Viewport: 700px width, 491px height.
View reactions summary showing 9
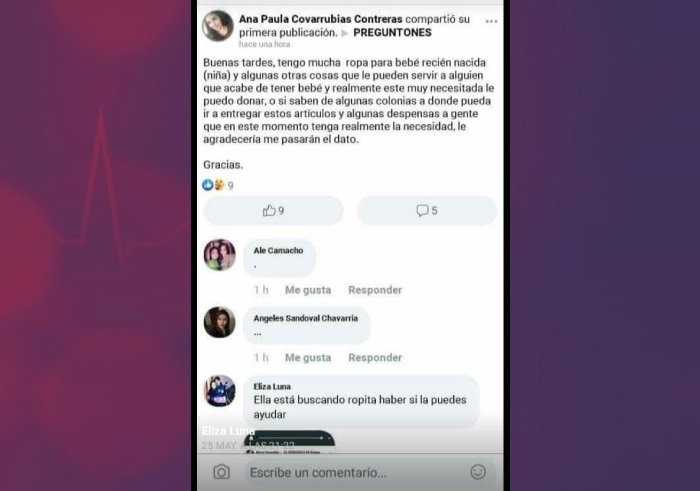point(217,185)
